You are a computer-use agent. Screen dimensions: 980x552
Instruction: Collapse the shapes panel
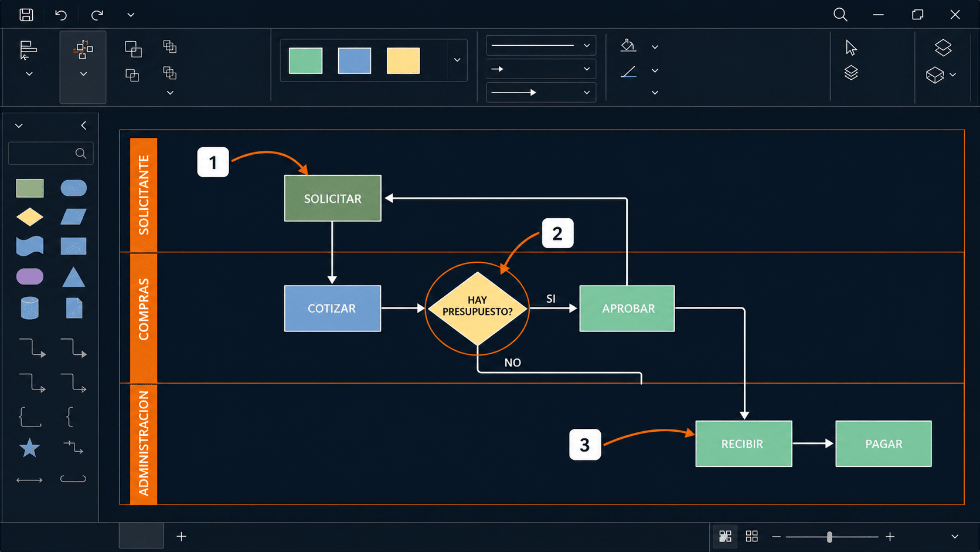(84, 126)
